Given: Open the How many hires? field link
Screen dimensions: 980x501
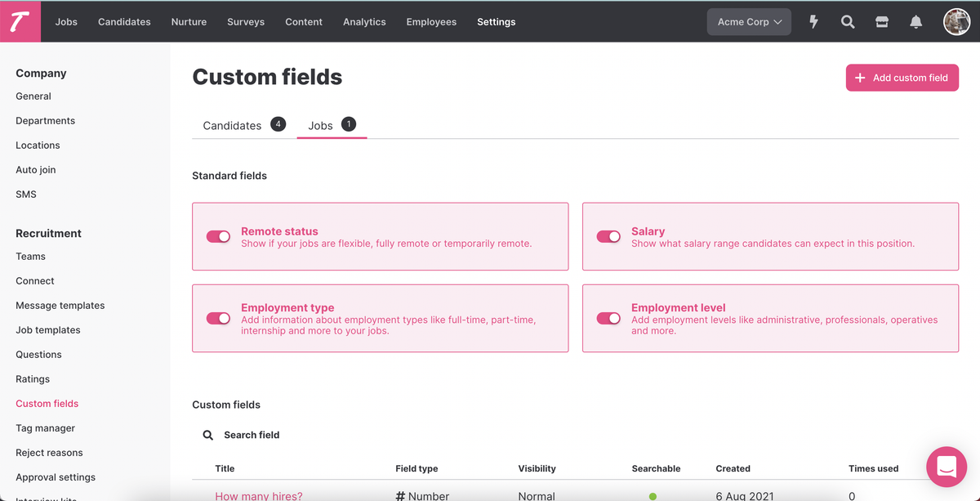Looking at the screenshot, I should click(259, 495).
